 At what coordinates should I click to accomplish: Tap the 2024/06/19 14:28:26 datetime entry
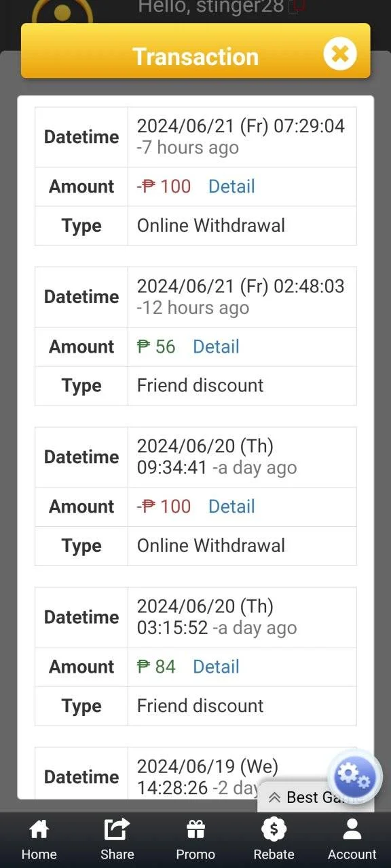[x=242, y=773]
